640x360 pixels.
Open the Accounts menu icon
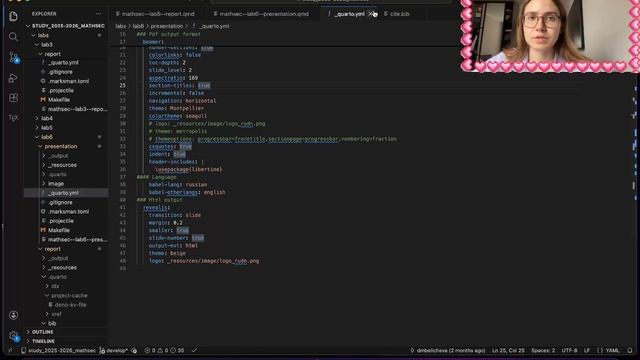pos(13,315)
